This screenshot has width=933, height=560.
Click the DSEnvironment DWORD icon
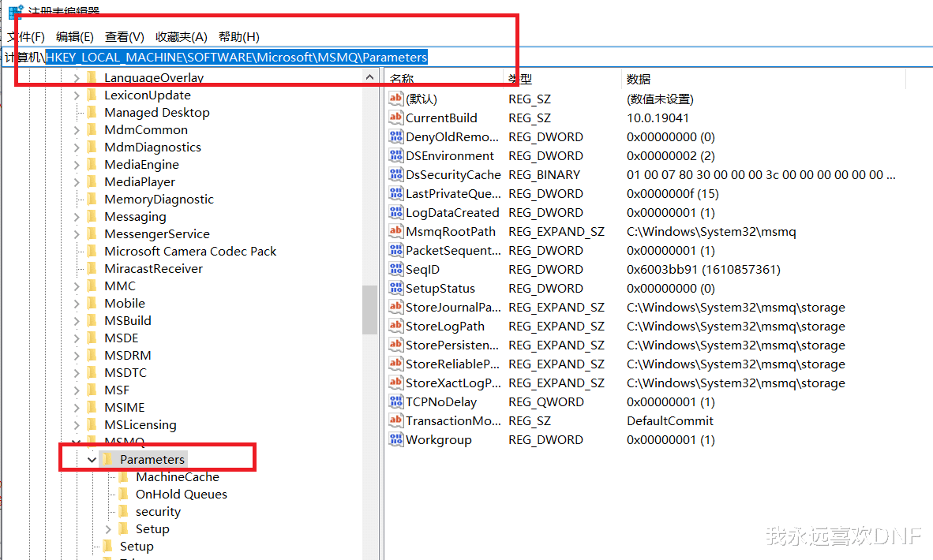(x=395, y=155)
